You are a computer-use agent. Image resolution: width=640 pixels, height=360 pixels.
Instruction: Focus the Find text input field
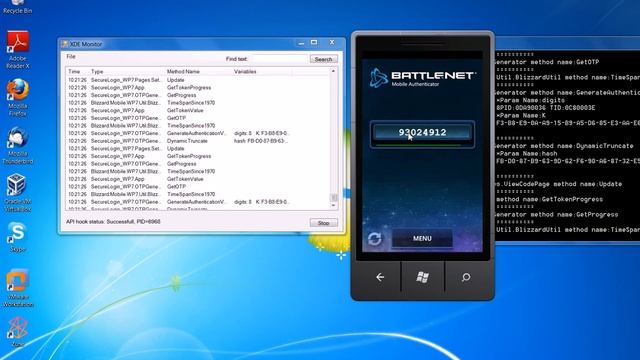click(280, 59)
